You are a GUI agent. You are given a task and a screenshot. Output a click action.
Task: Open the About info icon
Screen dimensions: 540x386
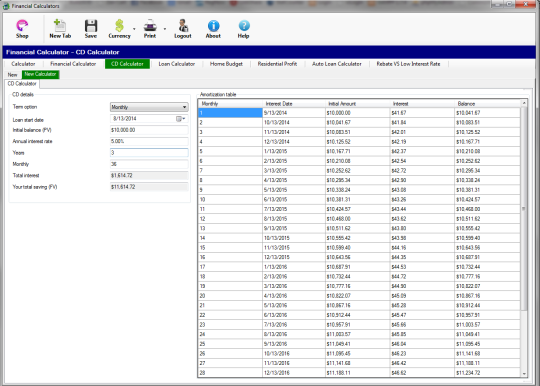(213, 28)
